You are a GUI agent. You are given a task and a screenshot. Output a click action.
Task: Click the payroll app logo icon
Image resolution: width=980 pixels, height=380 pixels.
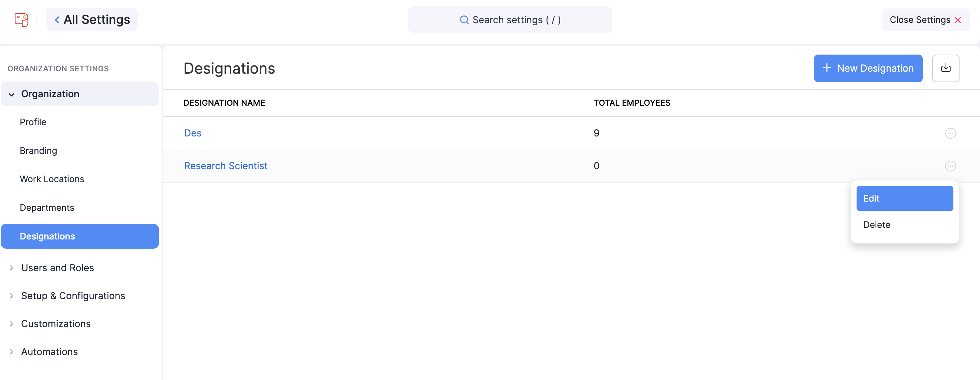(x=21, y=20)
